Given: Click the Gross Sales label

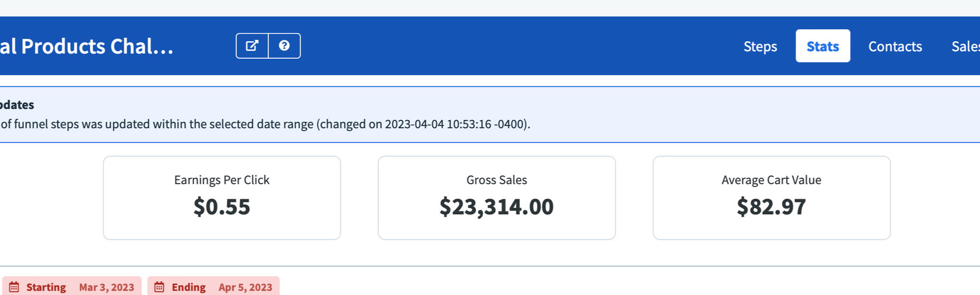Looking at the screenshot, I should [496, 180].
